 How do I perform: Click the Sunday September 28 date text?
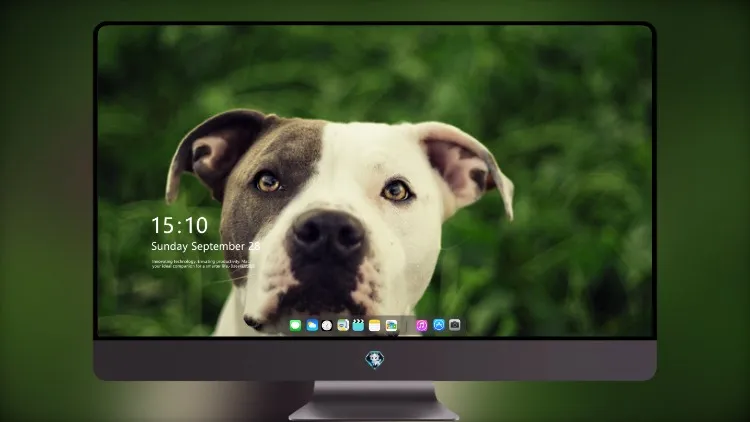coord(206,246)
